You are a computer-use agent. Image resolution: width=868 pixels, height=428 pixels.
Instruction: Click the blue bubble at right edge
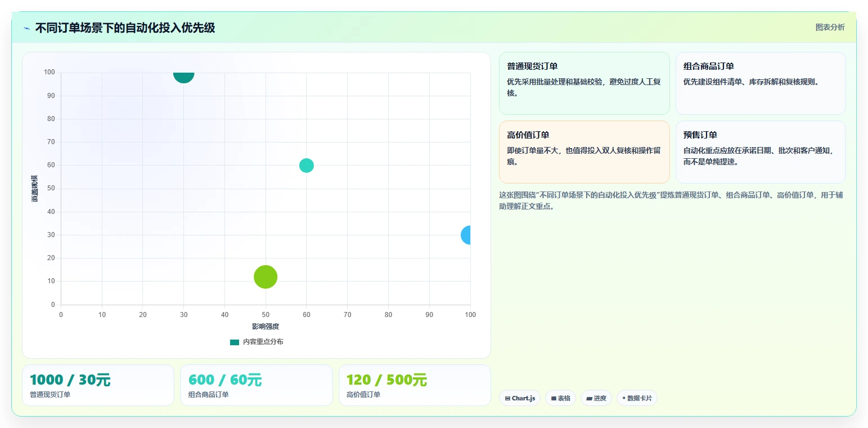(x=466, y=235)
